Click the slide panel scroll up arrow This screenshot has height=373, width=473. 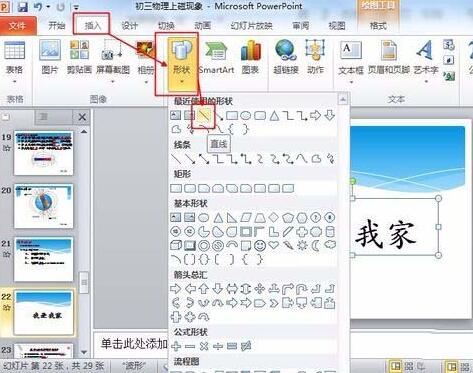84,132
